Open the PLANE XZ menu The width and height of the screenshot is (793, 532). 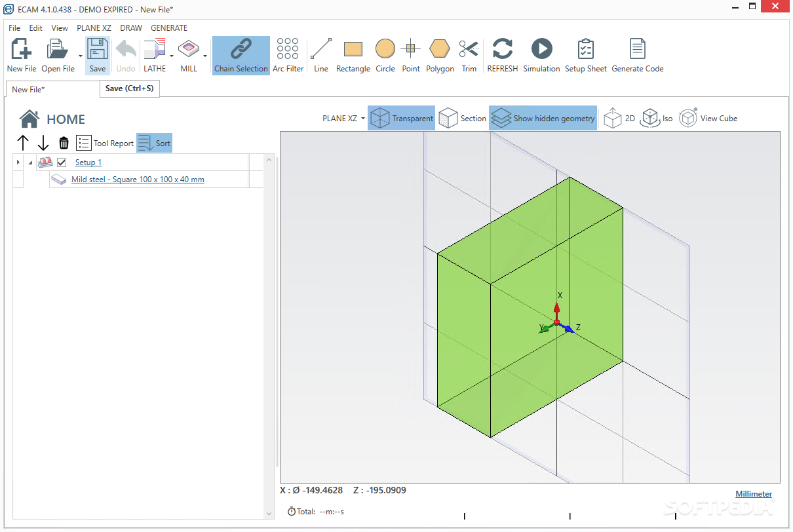(x=94, y=28)
